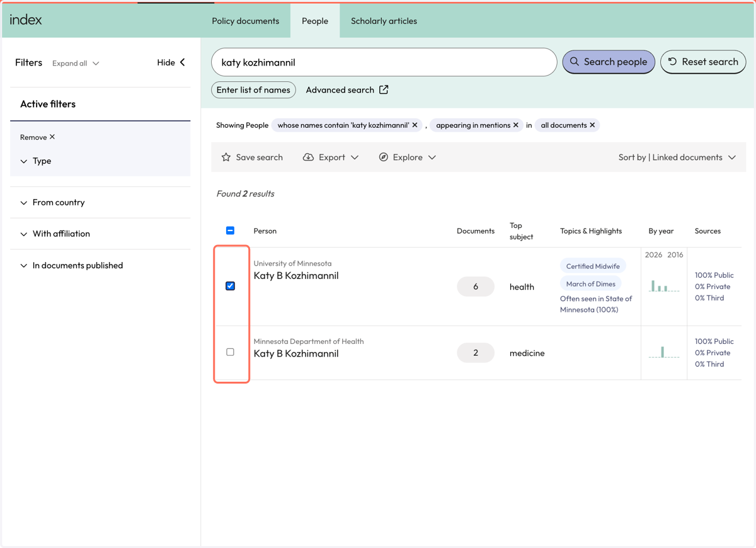756x548 pixels.
Task: Click the Topics & Highlights column header
Action: (591, 231)
